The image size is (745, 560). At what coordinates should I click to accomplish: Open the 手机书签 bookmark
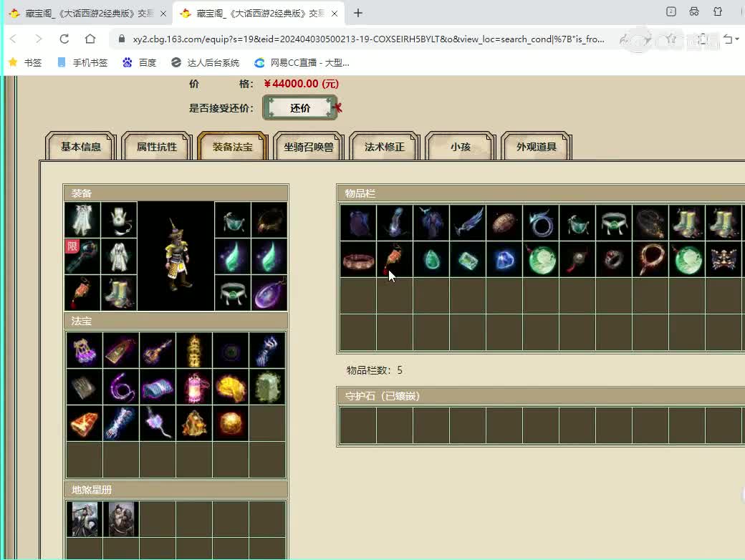click(82, 63)
